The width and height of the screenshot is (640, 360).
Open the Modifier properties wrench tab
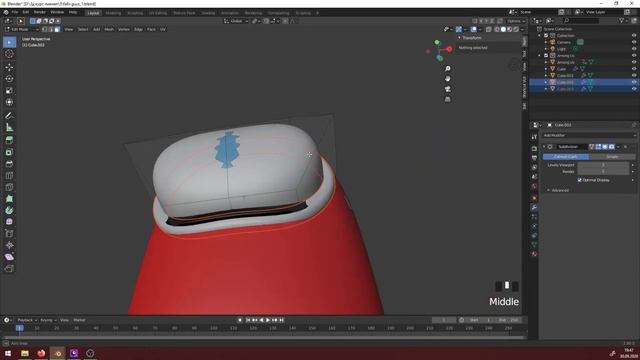coord(534,207)
